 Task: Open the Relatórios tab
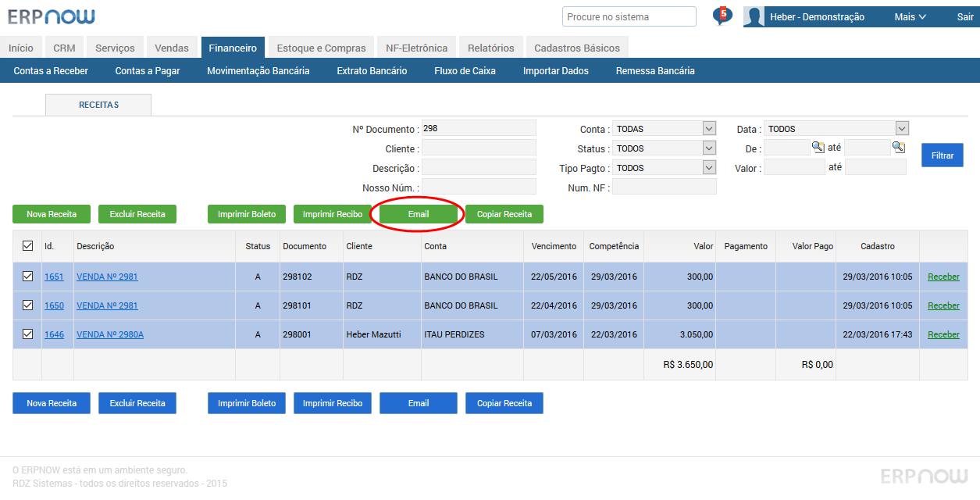pos(491,48)
